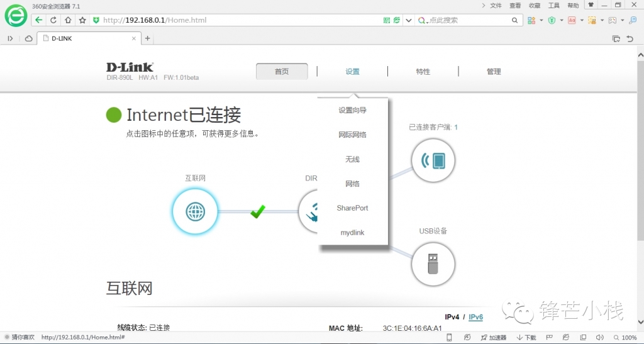The width and height of the screenshot is (644, 344).
Task: Click the 互联网 globe icon
Action: [195, 212]
